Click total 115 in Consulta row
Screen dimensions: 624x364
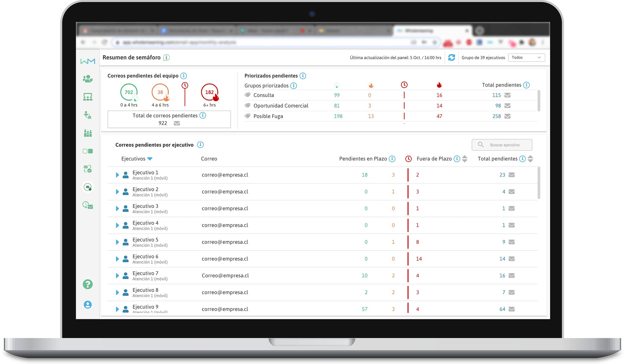coord(496,95)
